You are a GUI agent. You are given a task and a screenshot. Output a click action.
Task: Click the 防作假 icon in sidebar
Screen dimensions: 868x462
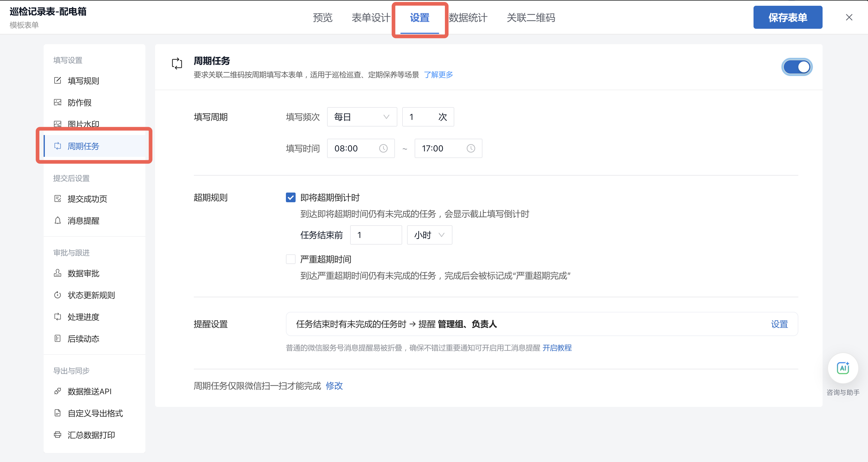tap(58, 102)
